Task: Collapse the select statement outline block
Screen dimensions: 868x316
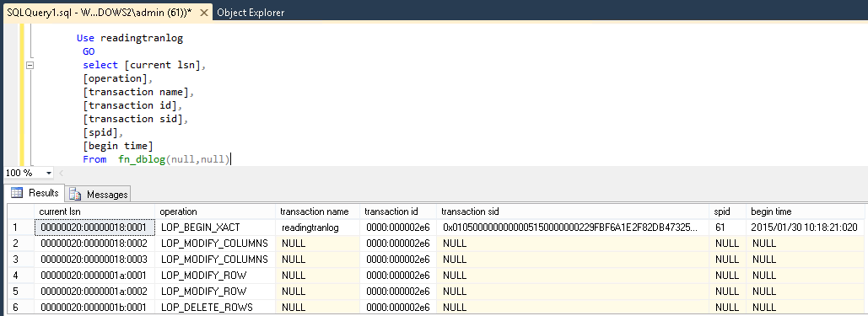Action: pyautogui.click(x=30, y=65)
